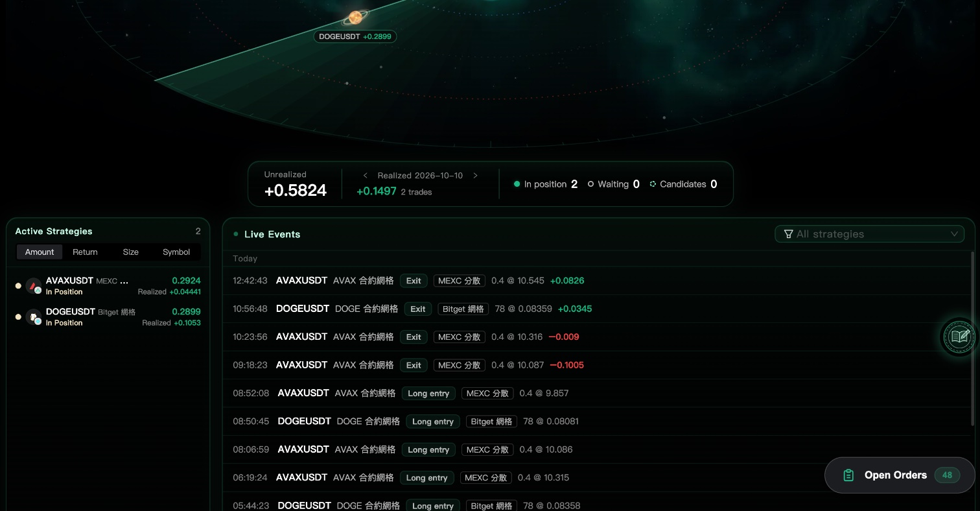Select the Return sort tab
The image size is (980, 511).
(x=85, y=252)
